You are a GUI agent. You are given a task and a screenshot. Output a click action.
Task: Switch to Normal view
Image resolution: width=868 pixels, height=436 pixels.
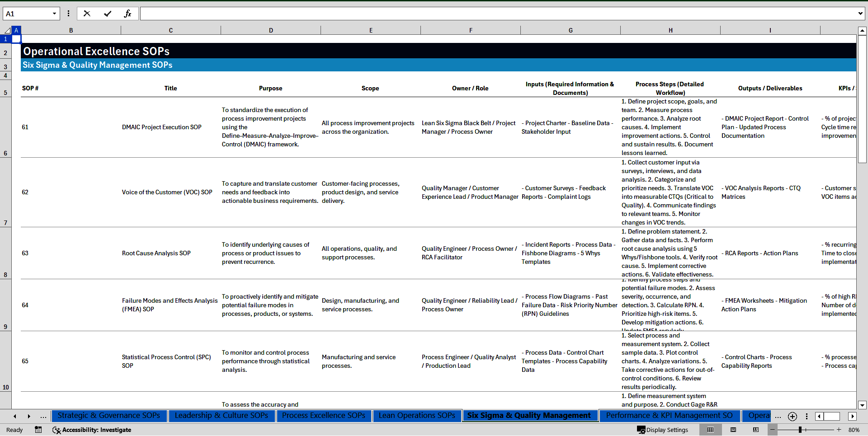710,430
